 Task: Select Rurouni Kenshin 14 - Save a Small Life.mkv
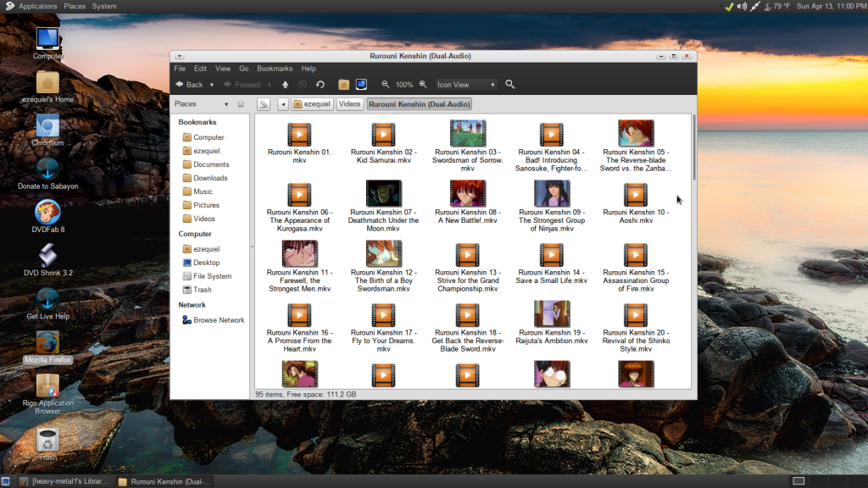pyautogui.click(x=551, y=263)
